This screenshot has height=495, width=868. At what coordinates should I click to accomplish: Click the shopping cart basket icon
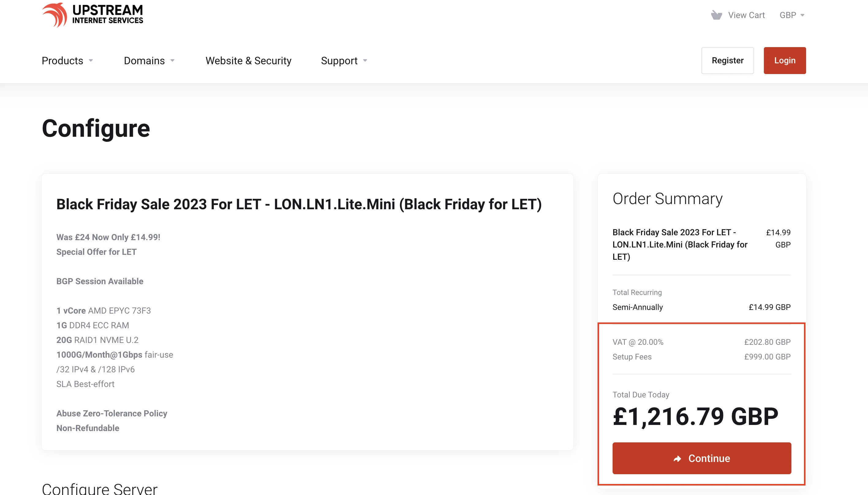click(x=716, y=15)
